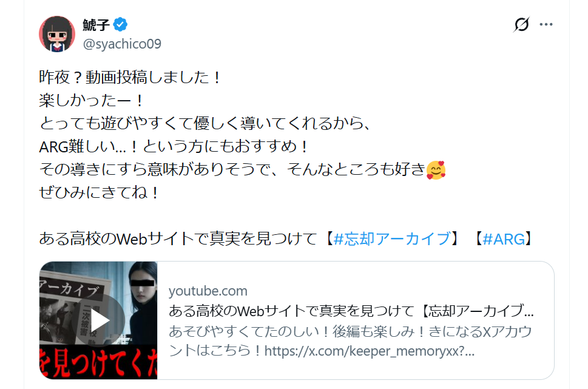
Task: Open 鯱子's pixel-art profile avatar
Action: coord(57,34)
